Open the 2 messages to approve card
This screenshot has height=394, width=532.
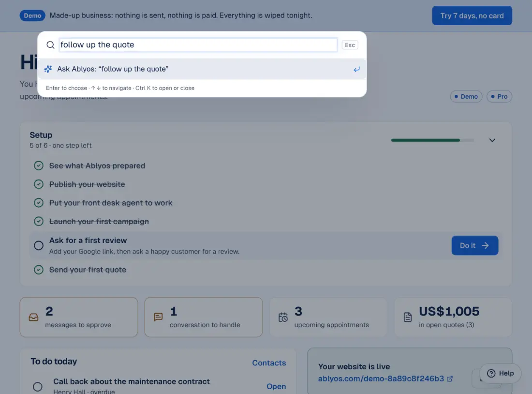79,317
